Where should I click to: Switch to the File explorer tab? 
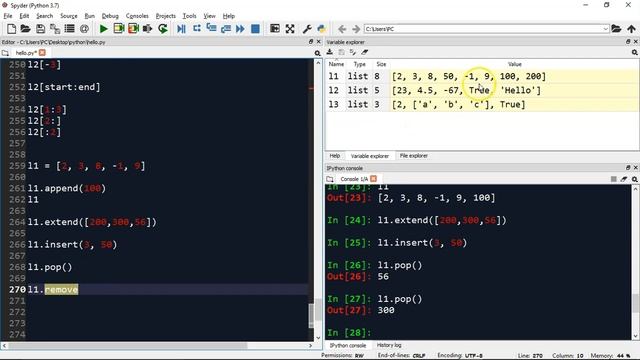(413, 156)
